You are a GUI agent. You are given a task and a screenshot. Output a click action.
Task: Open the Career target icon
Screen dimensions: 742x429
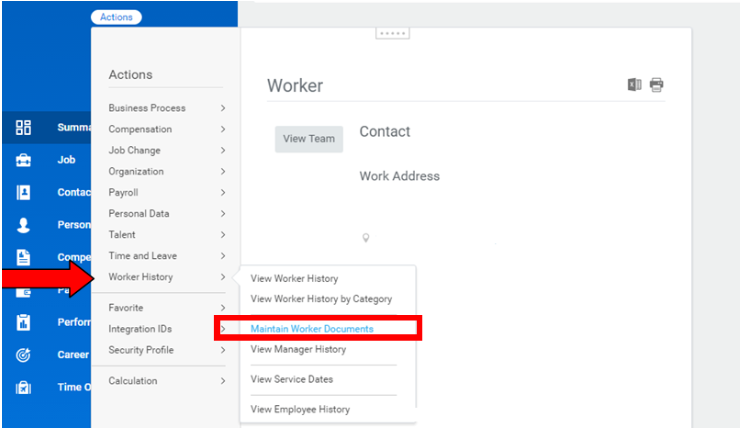point(23,355)
